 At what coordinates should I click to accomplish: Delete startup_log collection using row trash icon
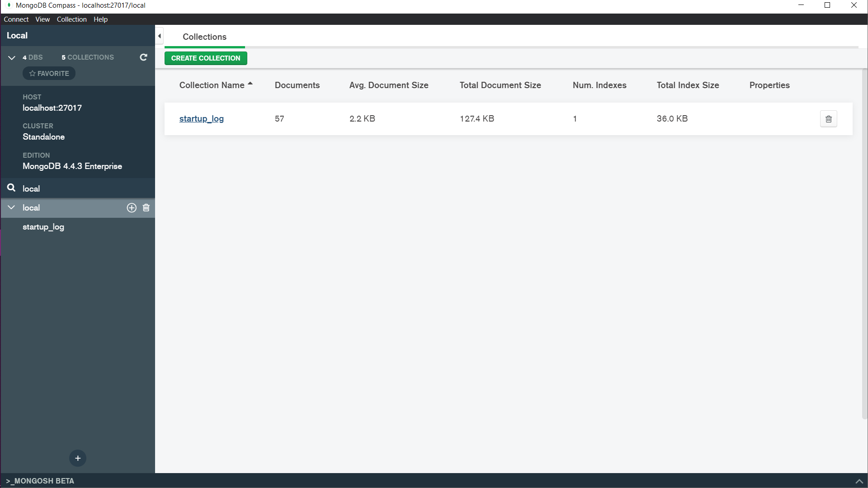click(828, 119)
